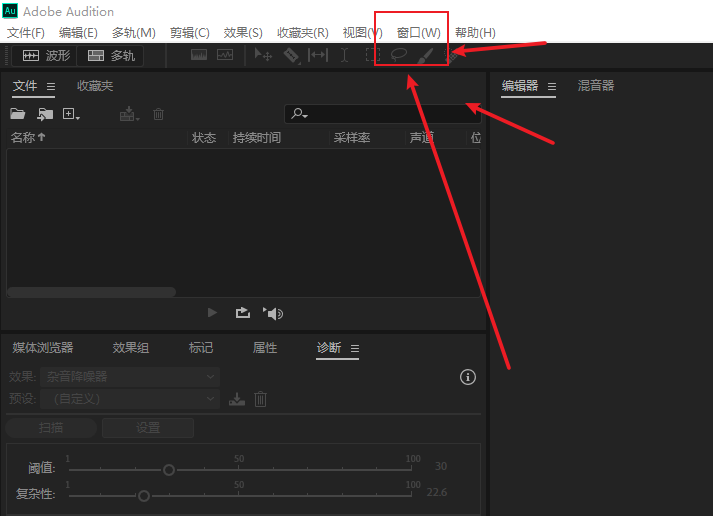Click the 复杂性 slider handle

pos(144,496)
